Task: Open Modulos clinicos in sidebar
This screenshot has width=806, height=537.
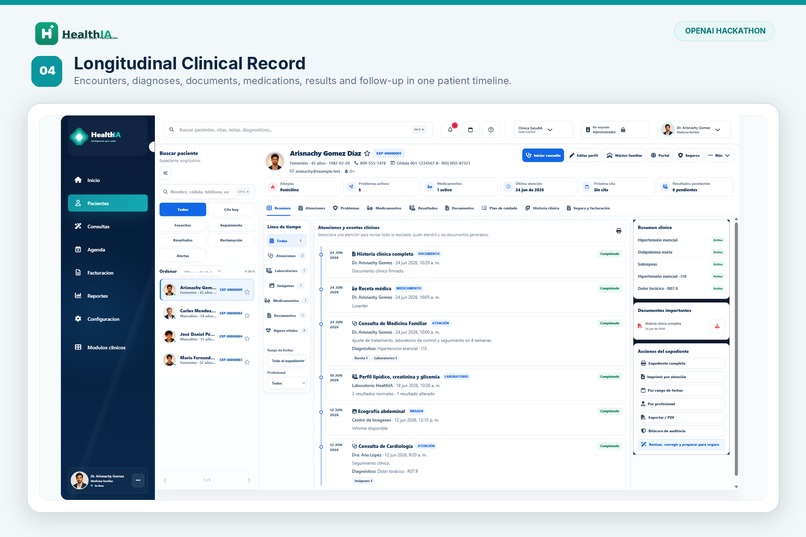Action: click(107, 347)
